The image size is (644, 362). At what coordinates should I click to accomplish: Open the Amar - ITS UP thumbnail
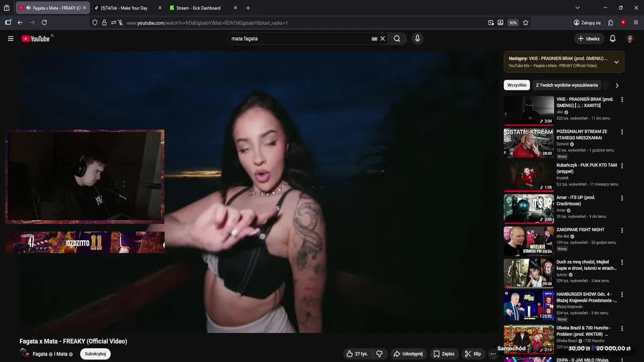(x=529, y=208)
